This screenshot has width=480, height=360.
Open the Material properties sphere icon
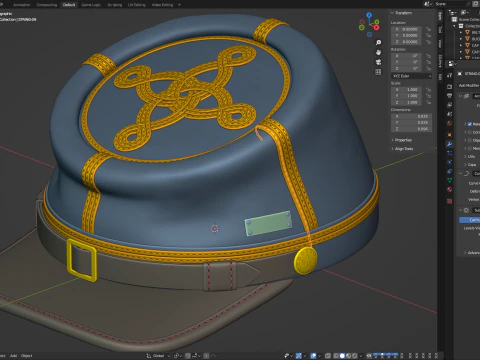click(449, 190)
